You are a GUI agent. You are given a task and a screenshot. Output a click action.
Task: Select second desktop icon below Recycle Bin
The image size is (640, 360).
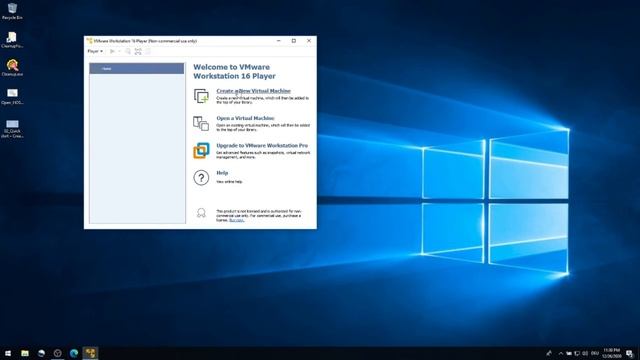(12, 40)
